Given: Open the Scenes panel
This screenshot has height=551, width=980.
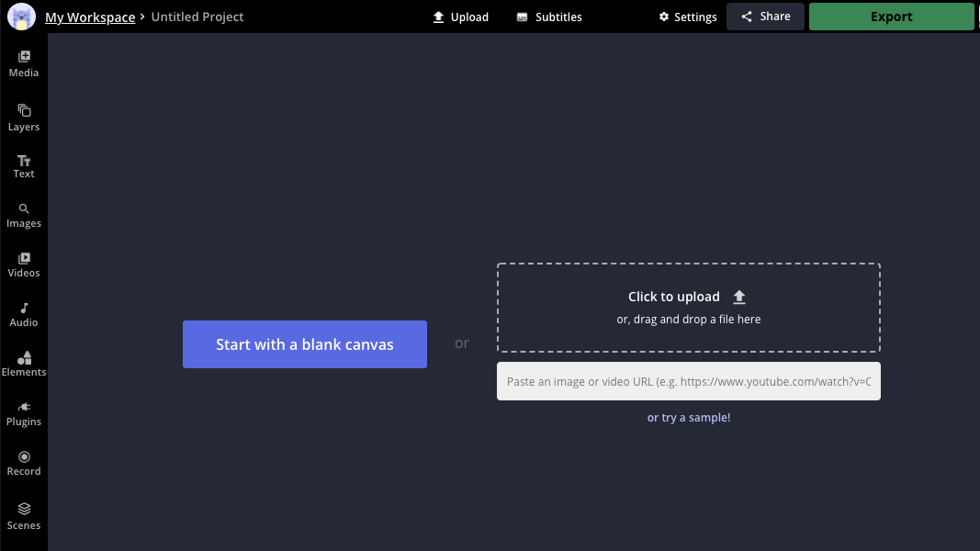Looking at the screenshot, I should coord(23,516).
